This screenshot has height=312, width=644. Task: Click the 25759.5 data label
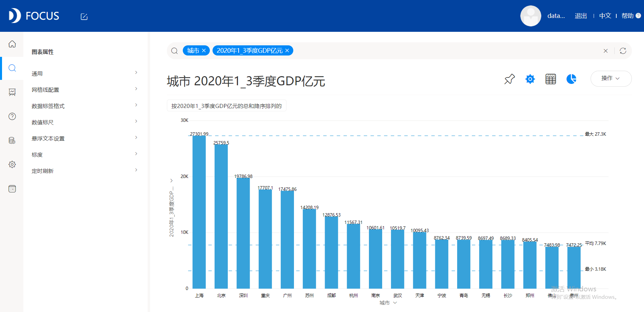click(221, 142)
